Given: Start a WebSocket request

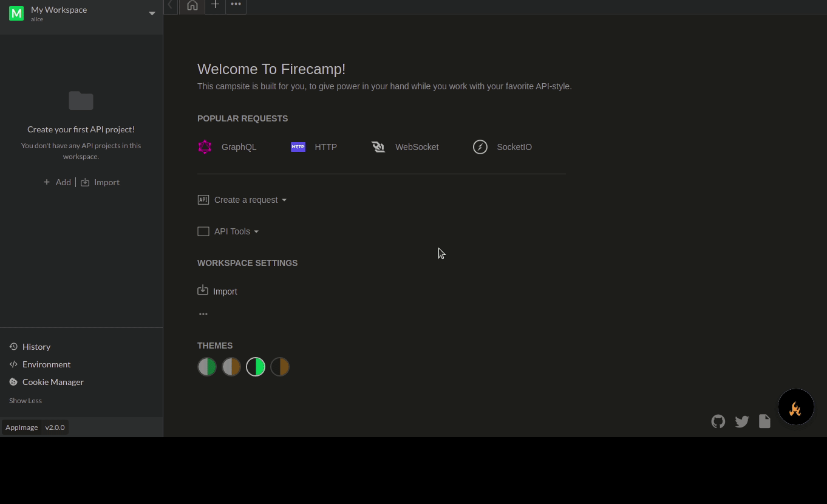Looking at the screenshot, I should (x=405, y=147).
